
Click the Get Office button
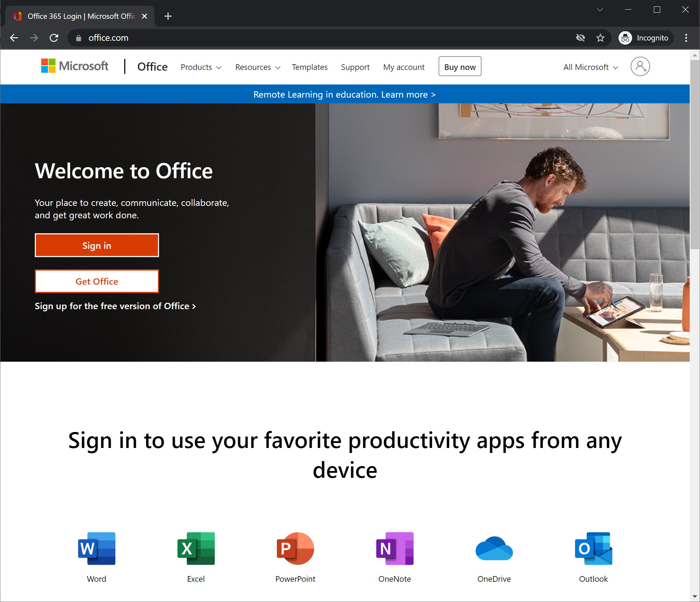(97, 281)
